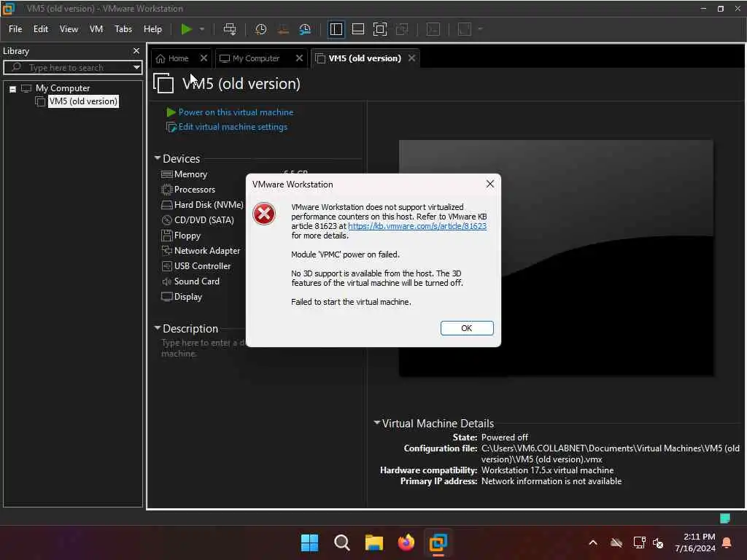The image size is (747, 560).
Task: Open the View menu
Action: tap(69, 29)
